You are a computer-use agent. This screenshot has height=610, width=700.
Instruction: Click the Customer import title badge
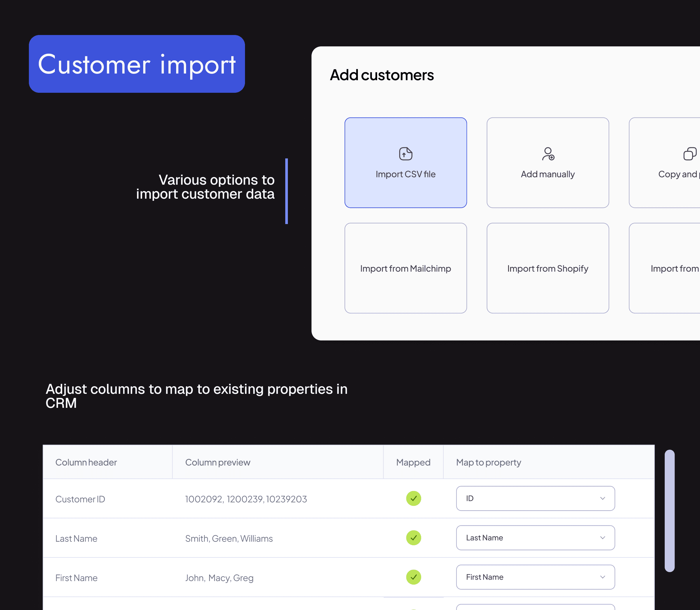click(137, 64)
